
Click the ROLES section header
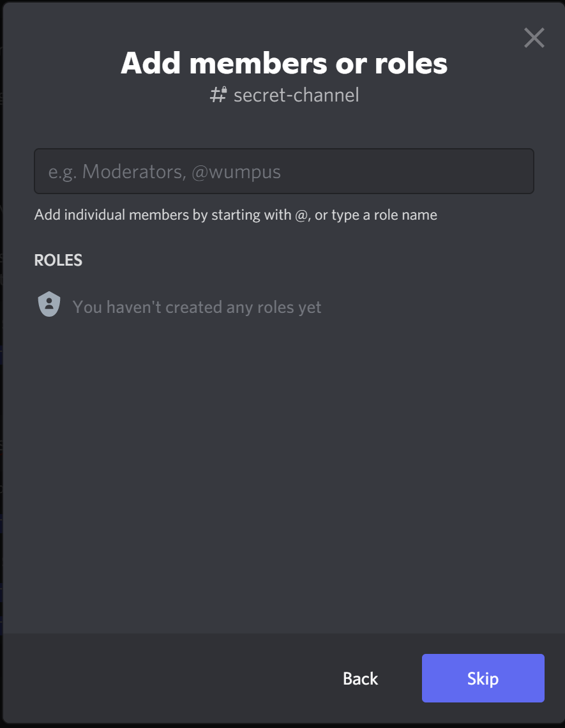(x=57, y=260)
